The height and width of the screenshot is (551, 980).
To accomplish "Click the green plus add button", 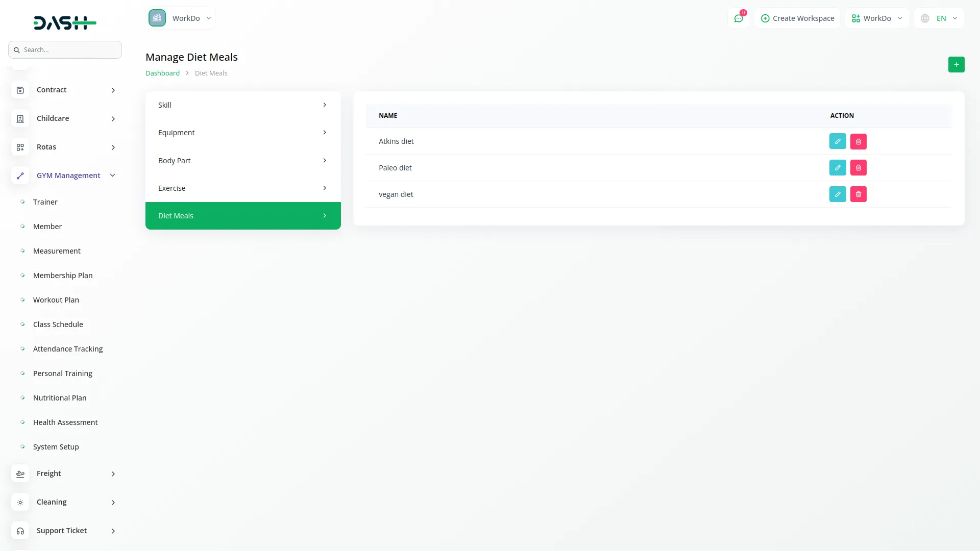I will (956, 65).
